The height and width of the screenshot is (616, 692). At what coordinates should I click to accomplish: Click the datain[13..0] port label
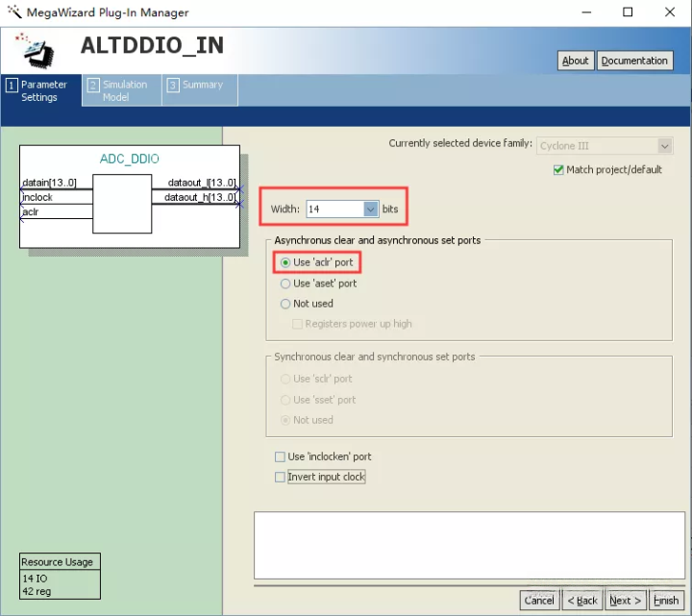(49, 183)
